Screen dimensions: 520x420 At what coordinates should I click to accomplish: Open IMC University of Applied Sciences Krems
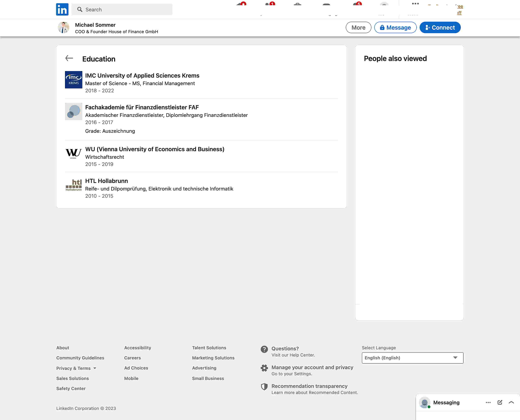142,75
